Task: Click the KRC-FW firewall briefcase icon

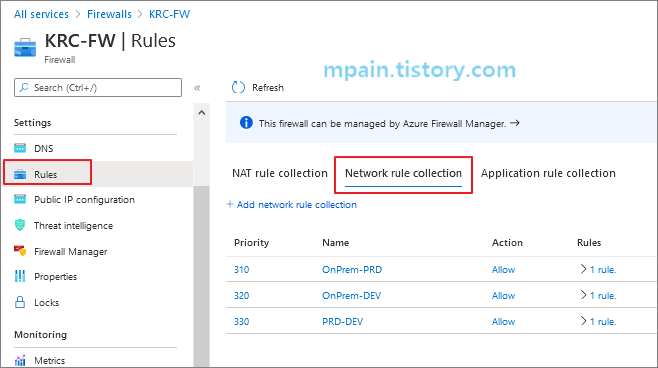Action: point(25,47)
